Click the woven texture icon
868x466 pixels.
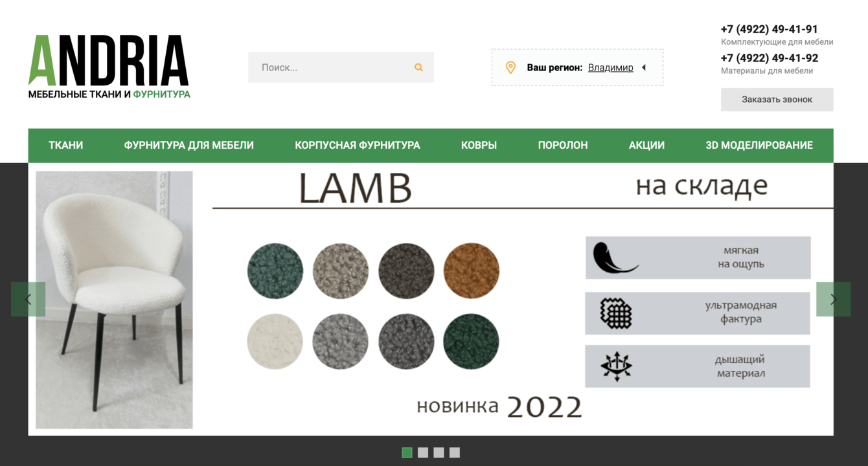[x=616, y=313]
